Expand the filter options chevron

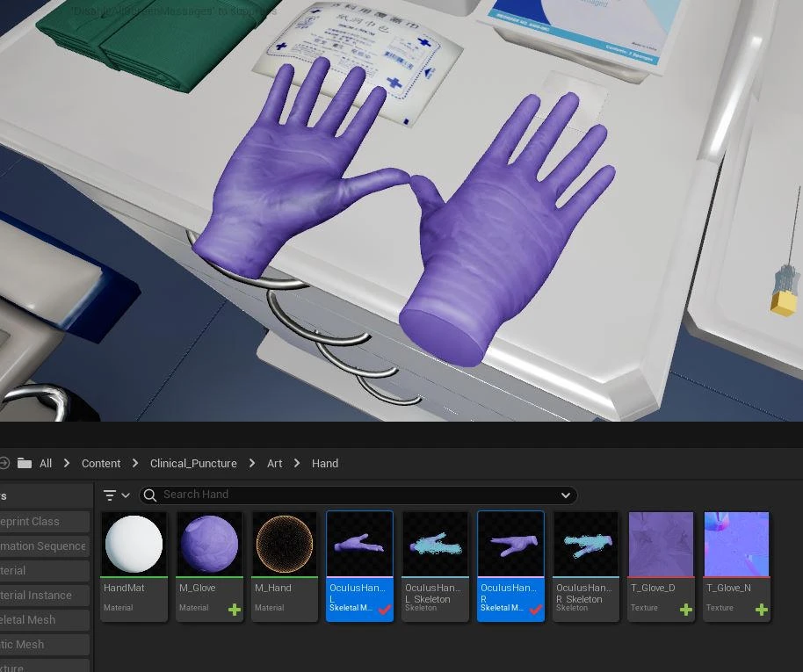126,495
